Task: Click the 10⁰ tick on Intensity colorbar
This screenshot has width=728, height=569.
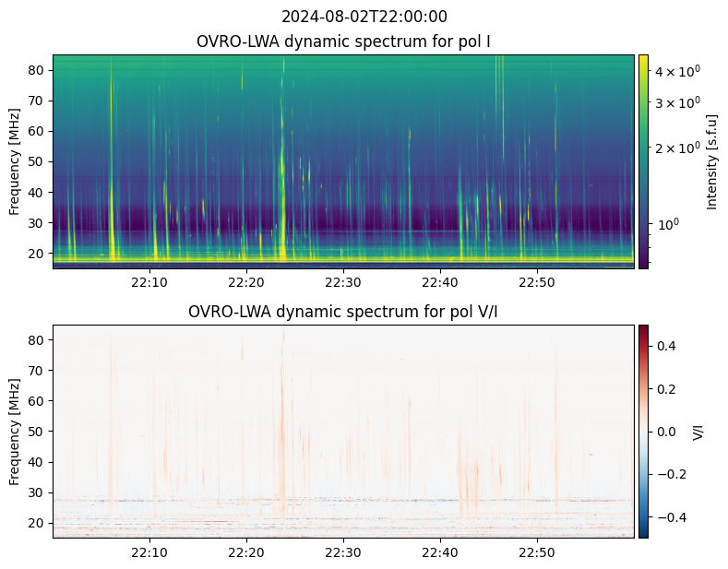Action: coord(668,223)
